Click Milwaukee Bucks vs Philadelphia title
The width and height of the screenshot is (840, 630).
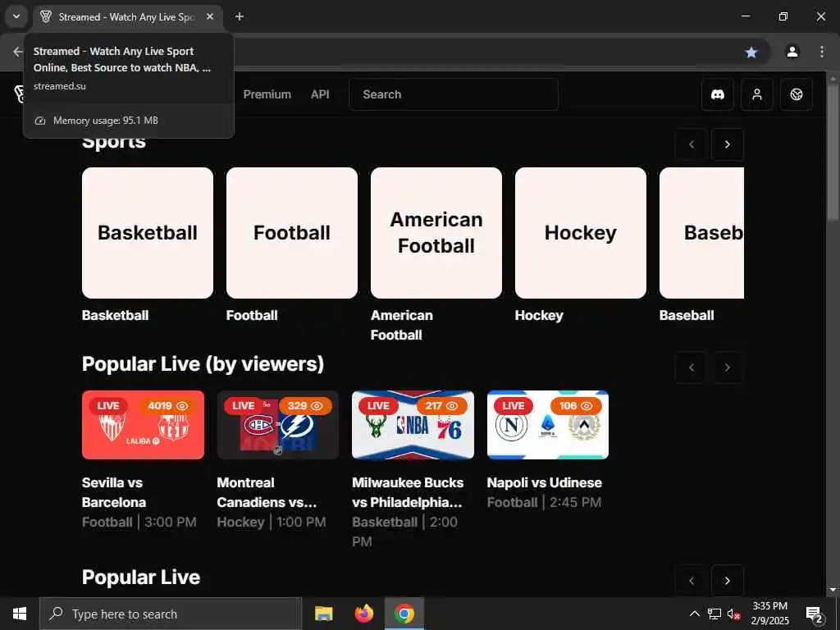[x=408, y=492]
